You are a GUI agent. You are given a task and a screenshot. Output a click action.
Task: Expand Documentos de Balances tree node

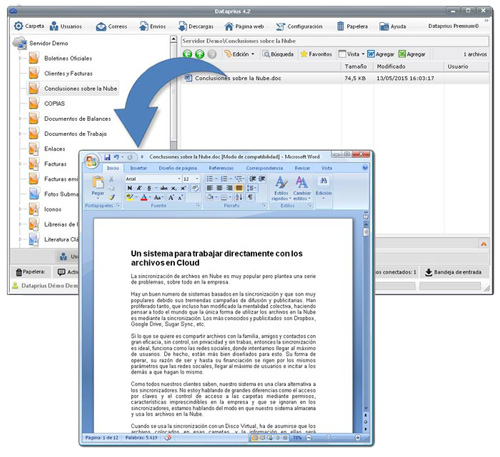[20, 119]
